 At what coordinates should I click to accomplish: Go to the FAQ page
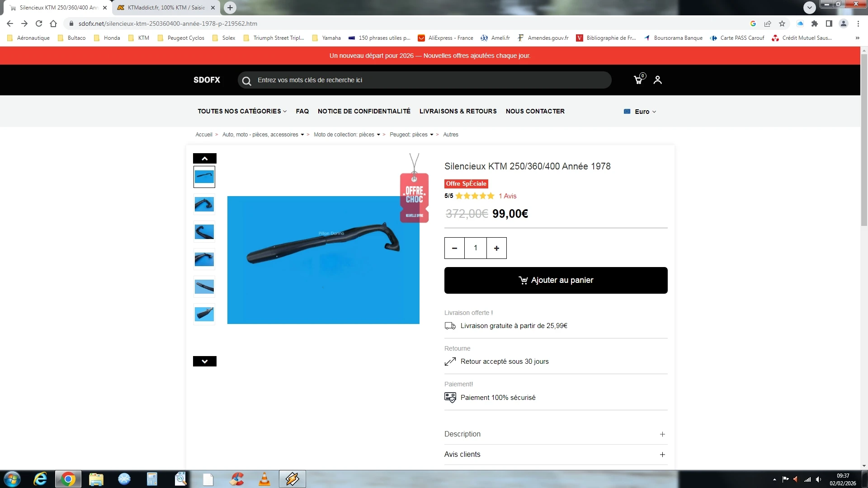pyautogui.click(x=302, y=111)
